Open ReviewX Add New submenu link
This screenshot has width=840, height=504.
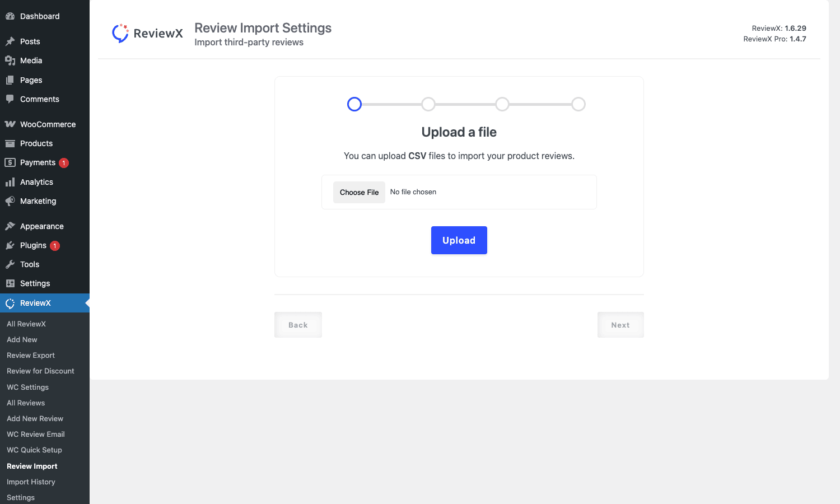[22, 339]
